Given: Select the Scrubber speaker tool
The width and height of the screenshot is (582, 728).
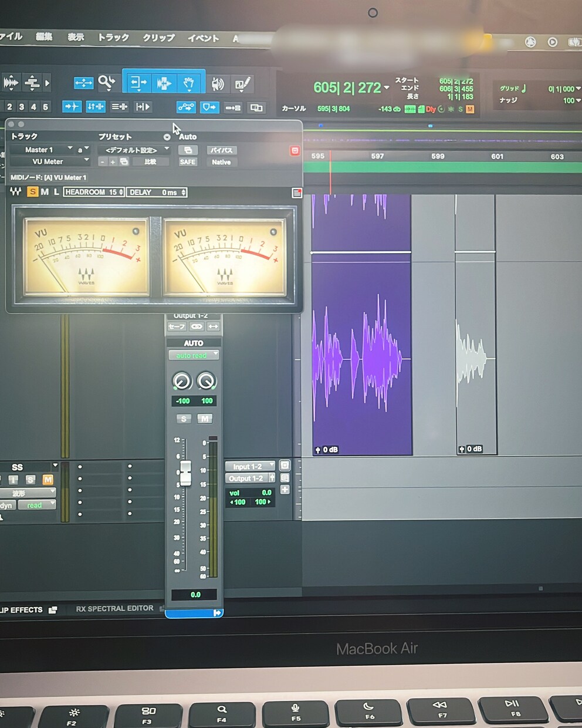Looking at the screenshot, I should (218, 84).
